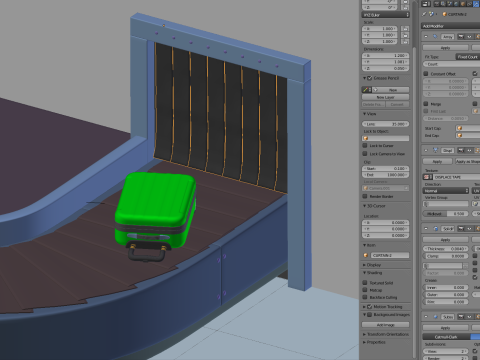Enable Constant Offset checkbox in Array modifier

point(426,74)
